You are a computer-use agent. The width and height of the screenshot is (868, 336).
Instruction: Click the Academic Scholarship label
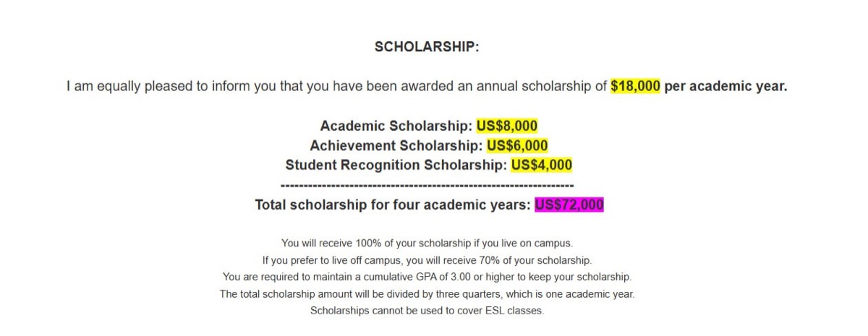pyautogui.click(x=396, y=126)
